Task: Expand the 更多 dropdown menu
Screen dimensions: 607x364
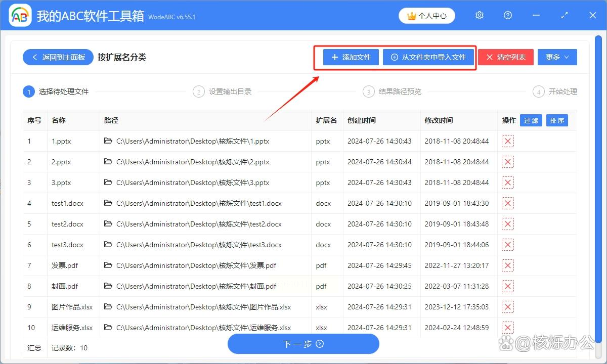Action: tap(557, 57)
